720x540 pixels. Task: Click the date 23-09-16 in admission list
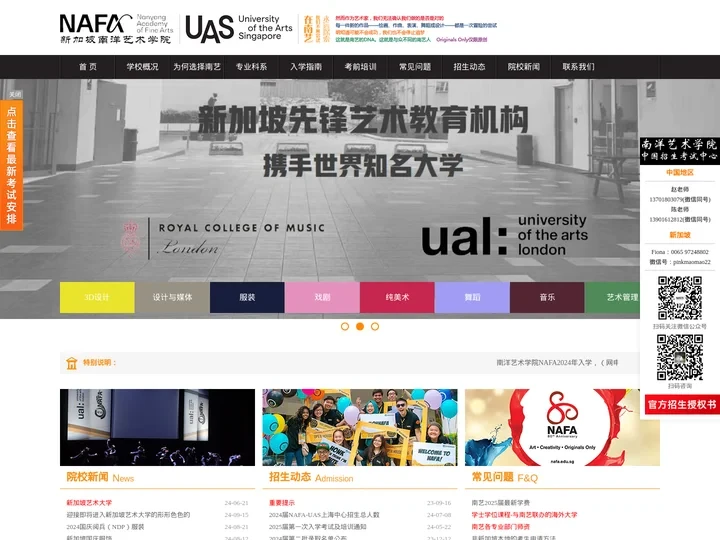click(x=439, y=503)
